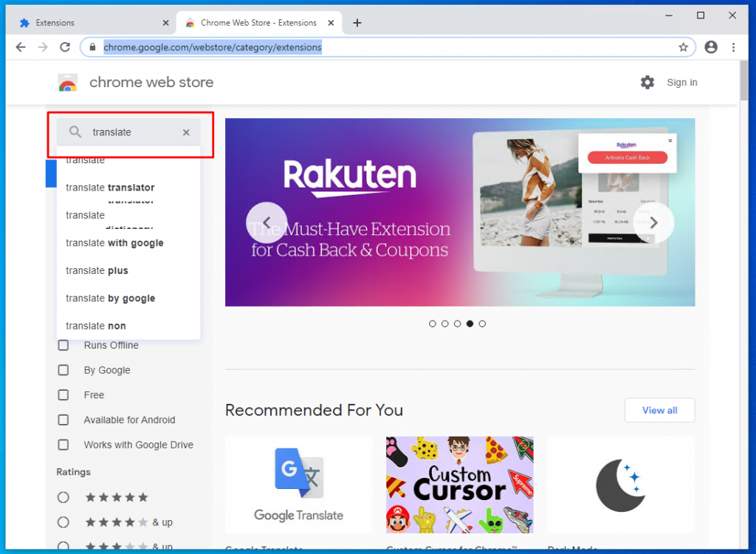756x554 pixels.
Task: Open the Custom Cursor extension card
Action: [x=459, y=485]
